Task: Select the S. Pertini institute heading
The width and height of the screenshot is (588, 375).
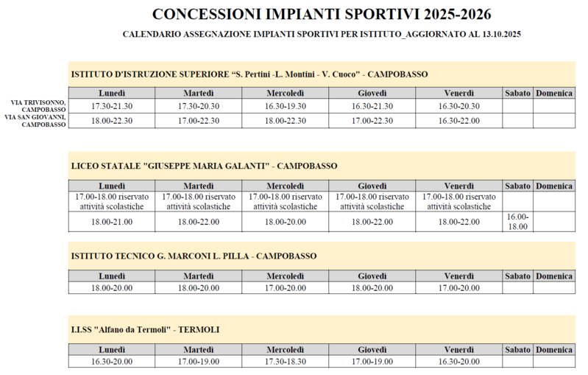Action: click(x=249, y=74)
